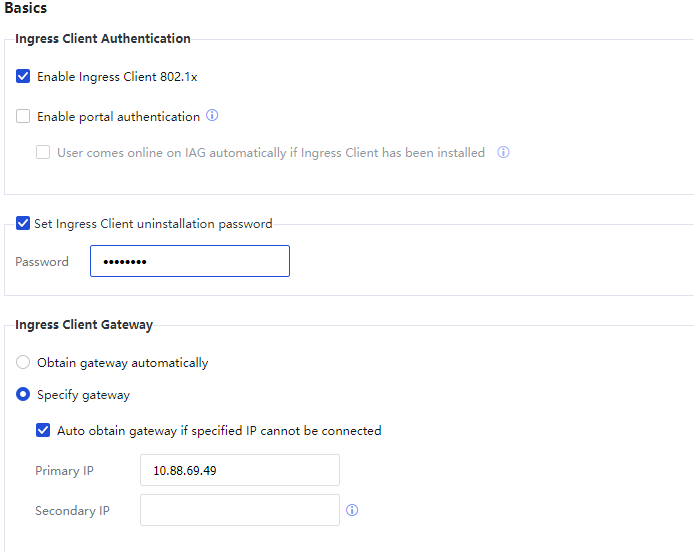Tick the Enable portal authentication checkbox

[x=23, y=116]
